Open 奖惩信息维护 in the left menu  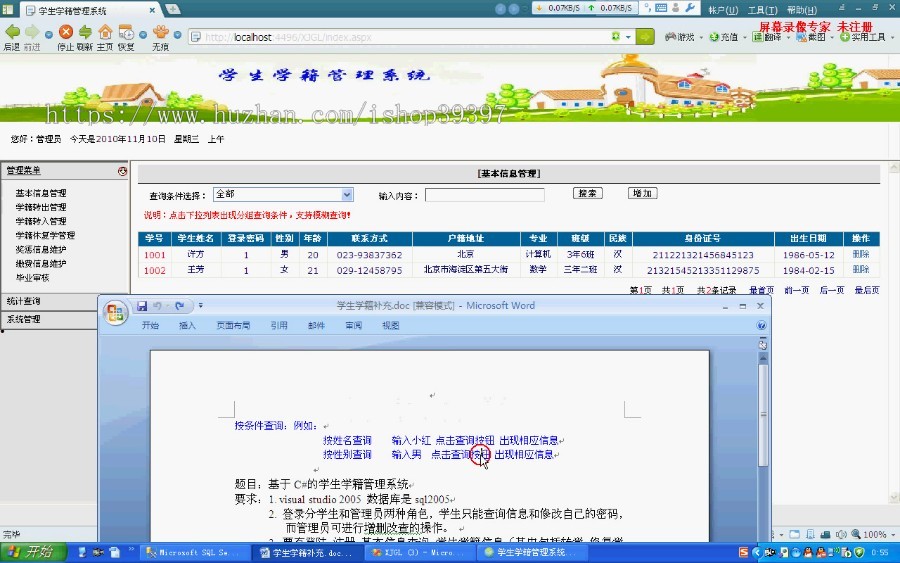[x=41, y=250]
